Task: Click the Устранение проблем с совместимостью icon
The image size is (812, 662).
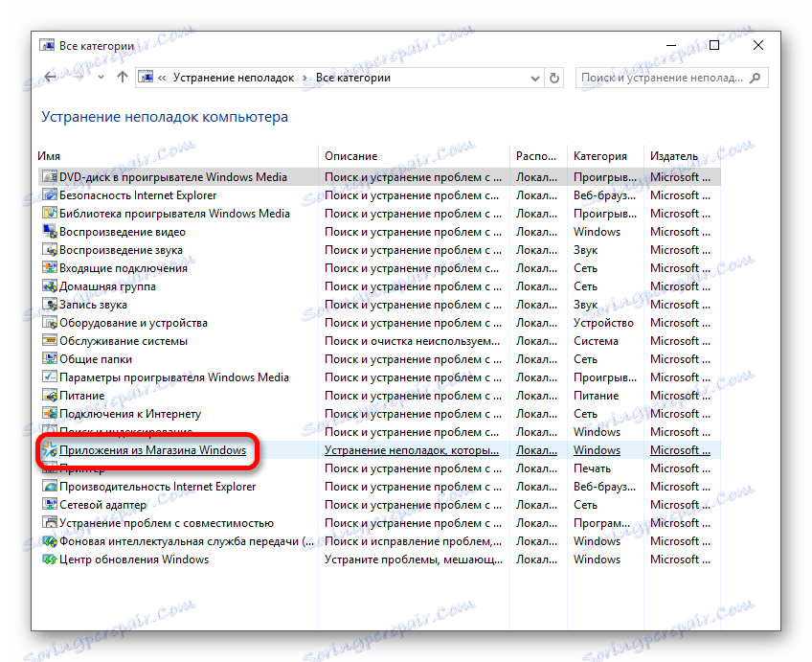Action: (49, 523)
